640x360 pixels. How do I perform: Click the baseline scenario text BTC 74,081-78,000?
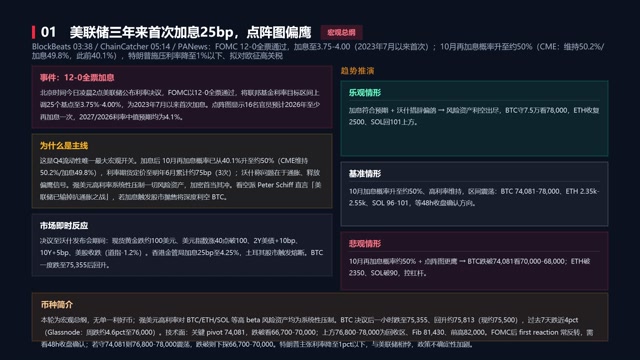click(474, 197)
